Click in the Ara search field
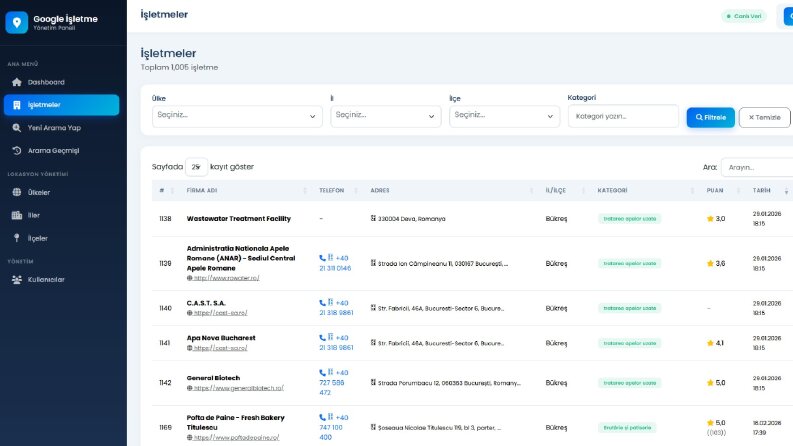This screenshot has height=446, width=793. click(758, 167)
